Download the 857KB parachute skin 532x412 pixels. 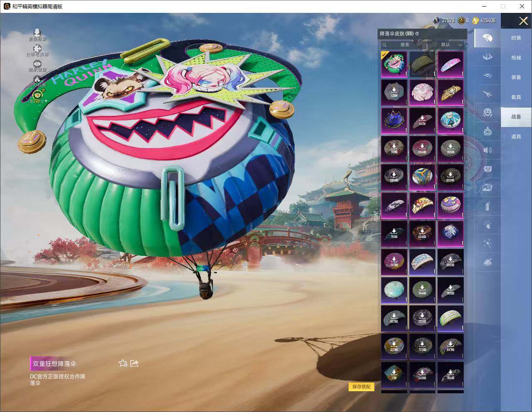pos(394,318)
